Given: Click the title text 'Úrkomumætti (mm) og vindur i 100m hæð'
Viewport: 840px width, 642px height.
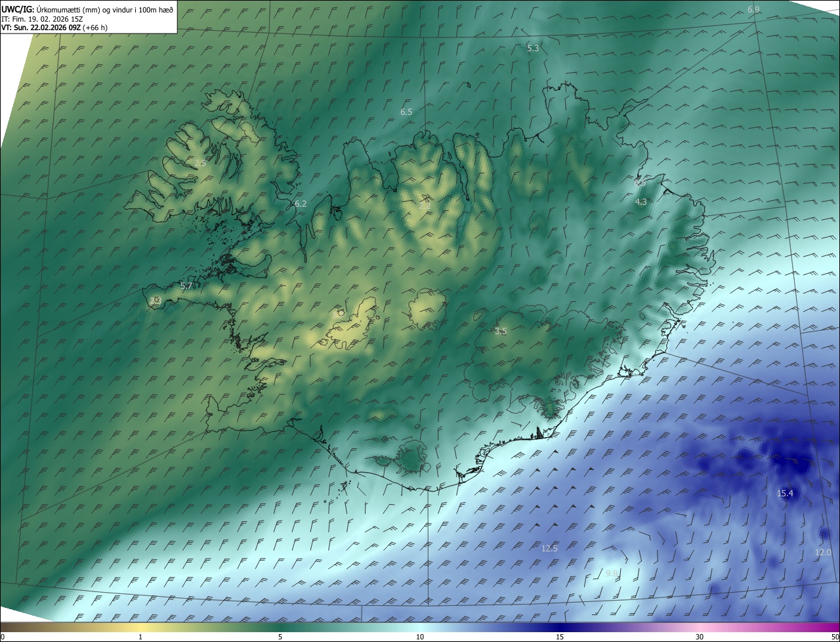Looking at the screenshot, I should pos(104,10).
